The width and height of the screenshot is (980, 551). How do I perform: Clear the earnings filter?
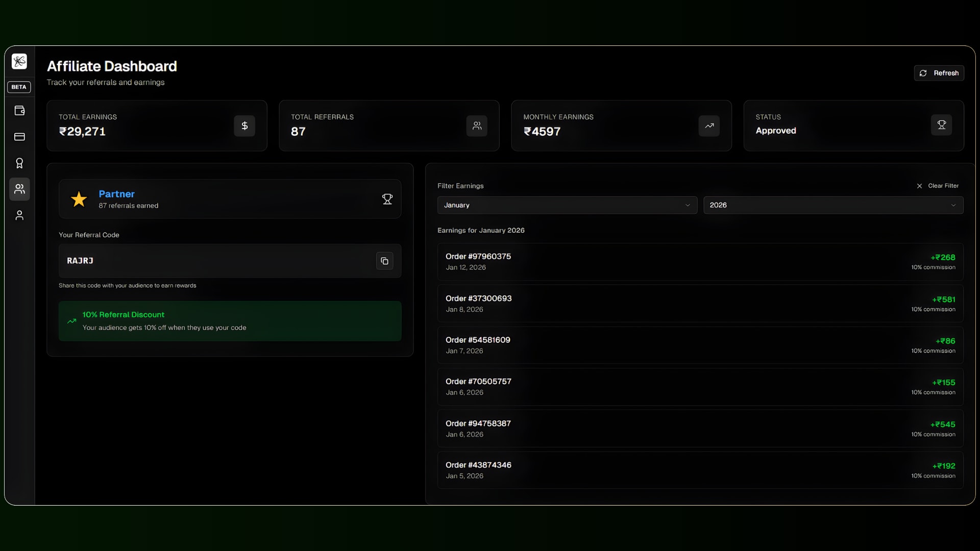coord(938,186)
